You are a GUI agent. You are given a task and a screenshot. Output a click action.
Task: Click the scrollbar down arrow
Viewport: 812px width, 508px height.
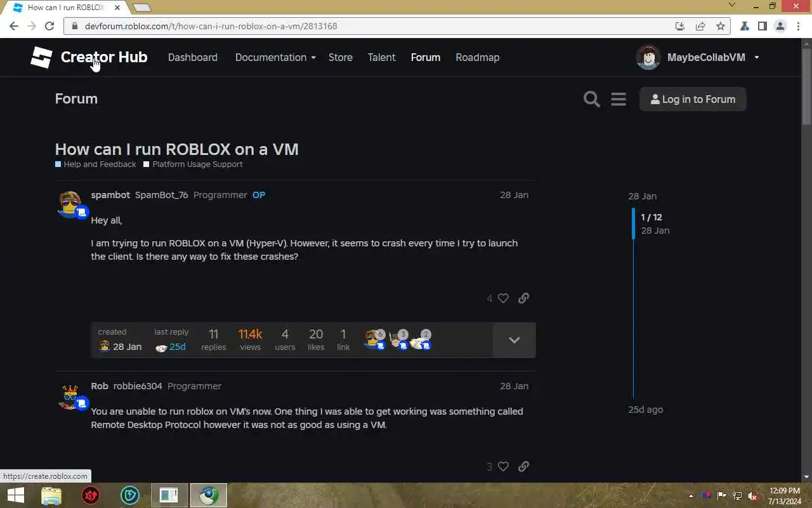pos(806,477)
